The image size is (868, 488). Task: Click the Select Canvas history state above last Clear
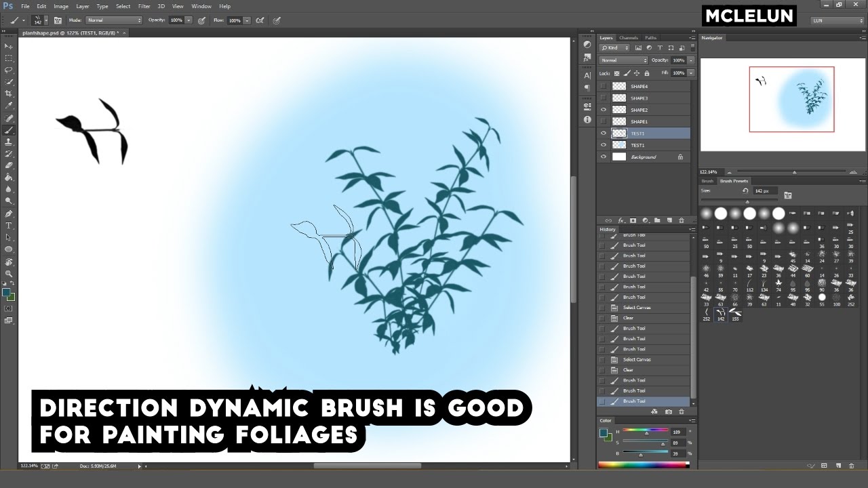(637, 359)
